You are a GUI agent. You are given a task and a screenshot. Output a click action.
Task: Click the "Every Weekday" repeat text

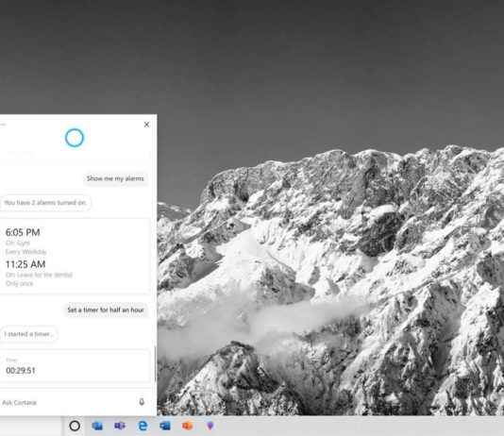tap(25, 252)
